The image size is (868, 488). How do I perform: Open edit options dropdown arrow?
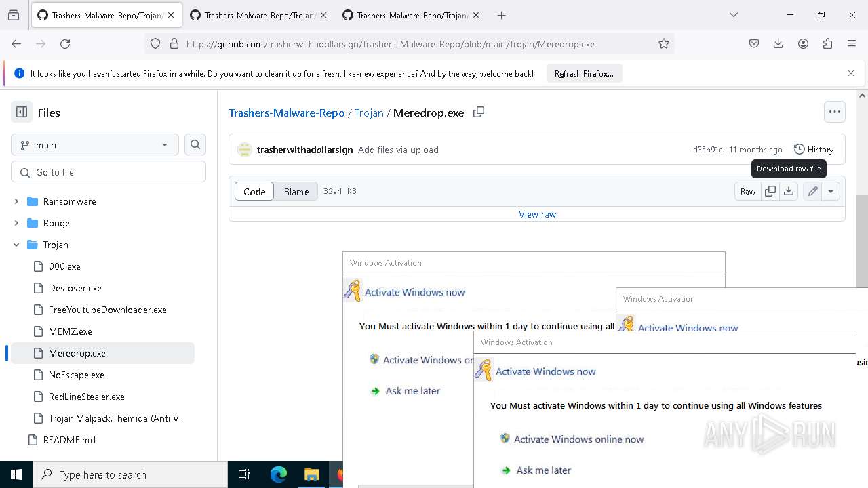[831, 192]
